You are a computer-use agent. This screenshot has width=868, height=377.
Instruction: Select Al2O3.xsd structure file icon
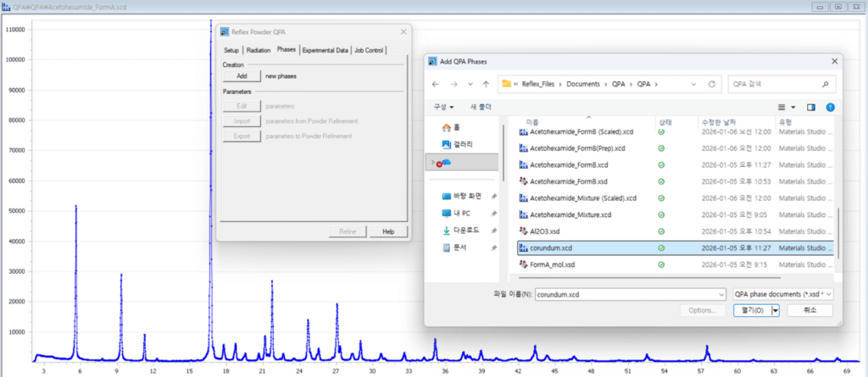[522, 230]
